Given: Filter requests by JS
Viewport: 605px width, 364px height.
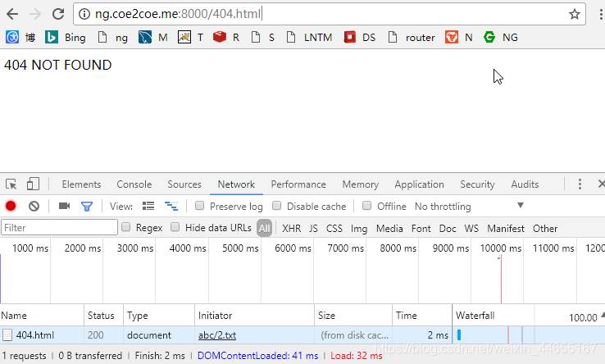Looking at the screenshot, I should click(x=313, y=229).
